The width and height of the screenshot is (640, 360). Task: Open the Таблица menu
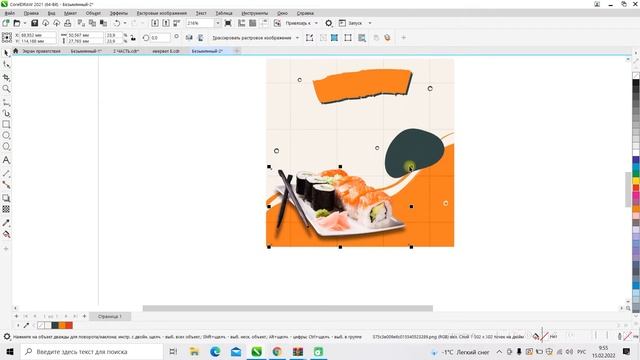[224, 13]
